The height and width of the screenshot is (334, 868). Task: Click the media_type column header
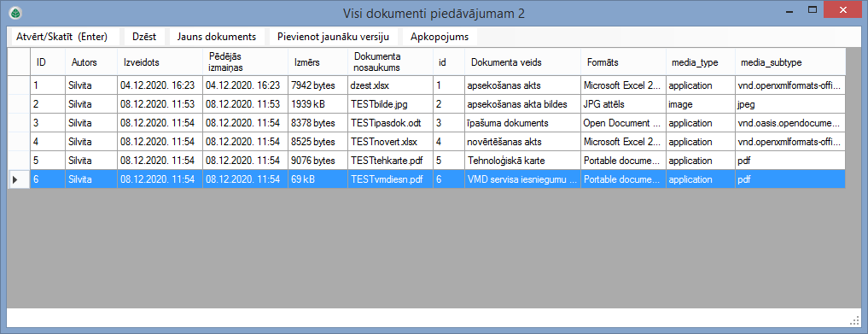click(x=700, y=62)
